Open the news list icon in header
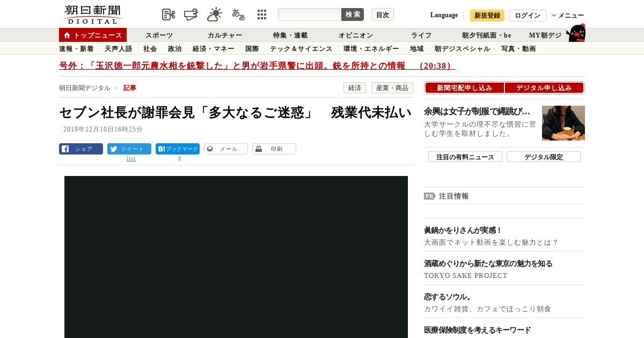 tap(169, 14)
